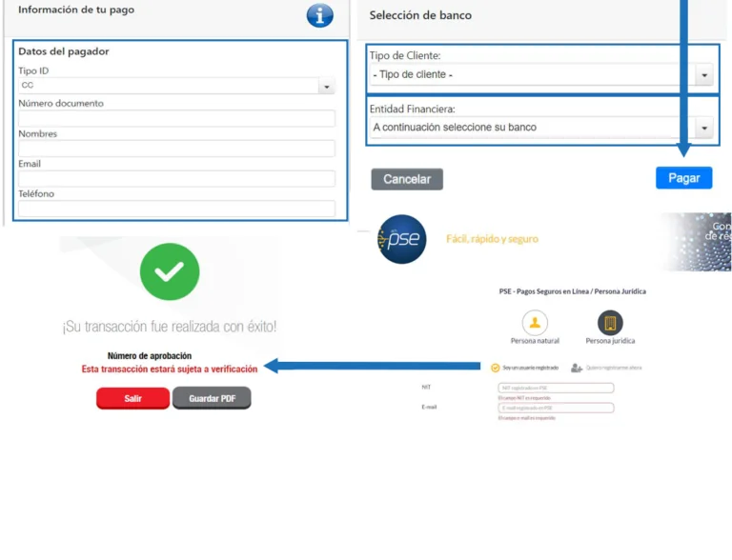Click the Cancelar button

tap(407, 179)
